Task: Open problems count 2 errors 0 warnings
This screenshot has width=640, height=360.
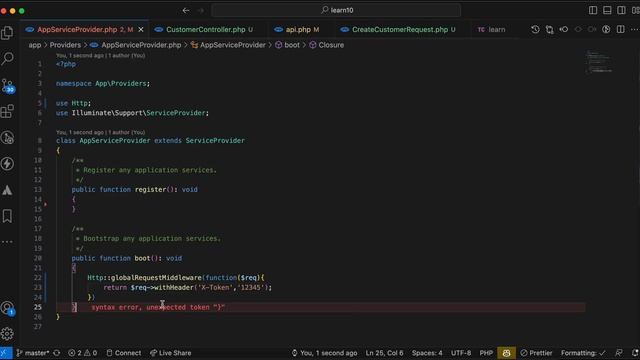Action: coord(82,353)
